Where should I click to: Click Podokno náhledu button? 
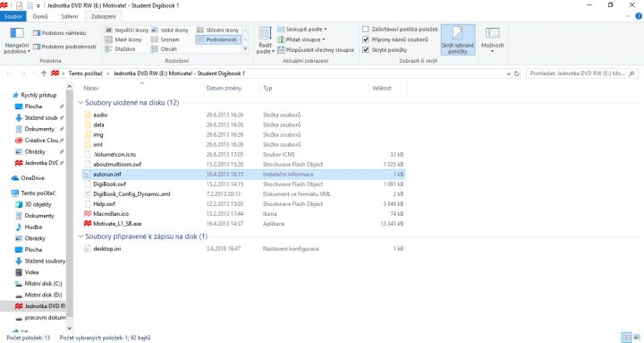pyautogui.click(x=60, y=33)
